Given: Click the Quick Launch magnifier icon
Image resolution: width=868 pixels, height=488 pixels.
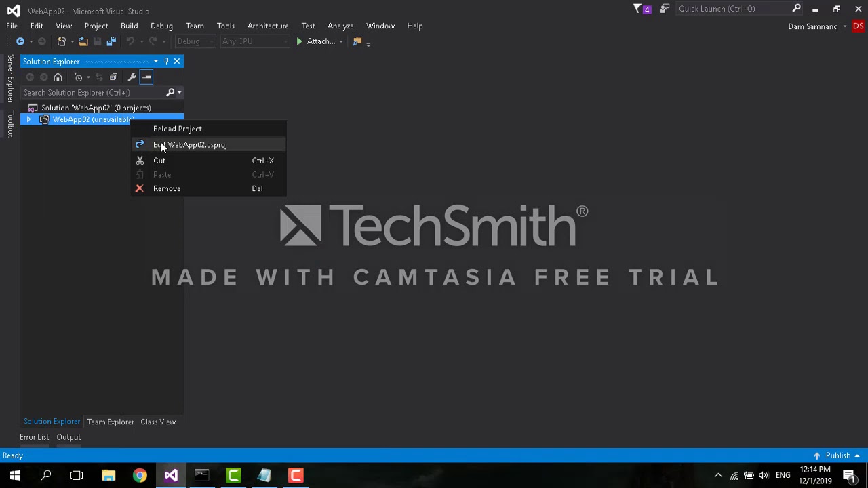Looking at the screenshot, I should pyautogui.click(x=796, y=9).
